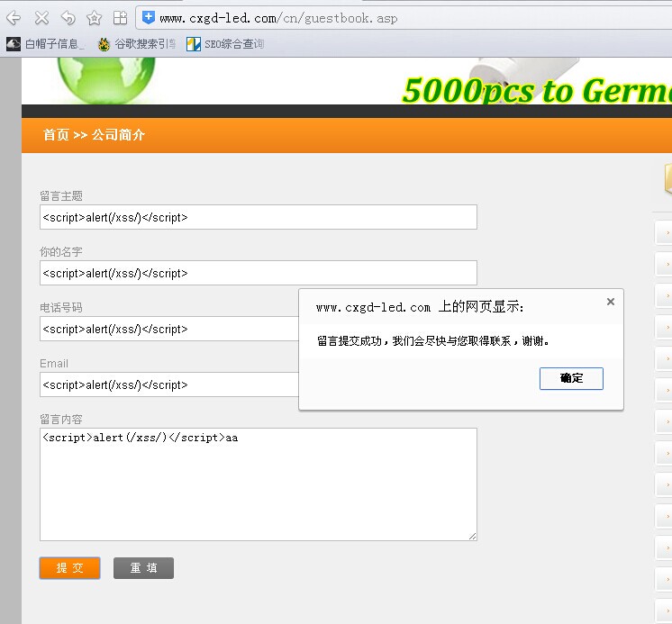Image resolution: width=672 pixels, height=624 pixels.
Task: Go to 首页 in the breadcrumb
Action: pos(56,135)
